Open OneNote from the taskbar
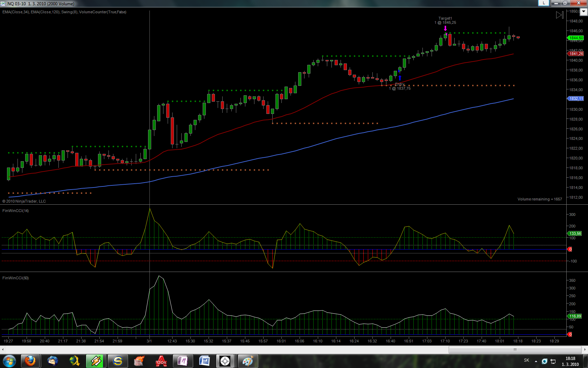The width and height of the screenshot is (588, 368). click(x=182, y=361)
